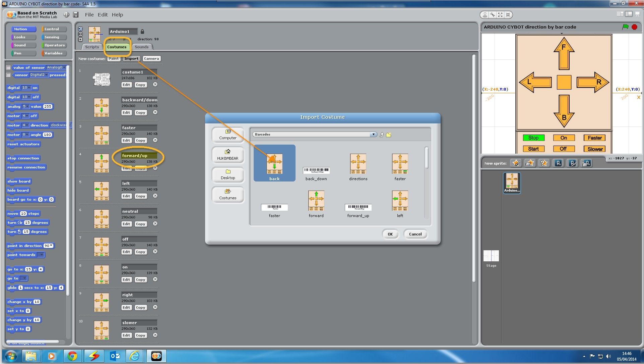The width and height of the screenshot is (644, 364).
Task: Tick the sensor Digital2 pressed checkbox
Action: 9,75
